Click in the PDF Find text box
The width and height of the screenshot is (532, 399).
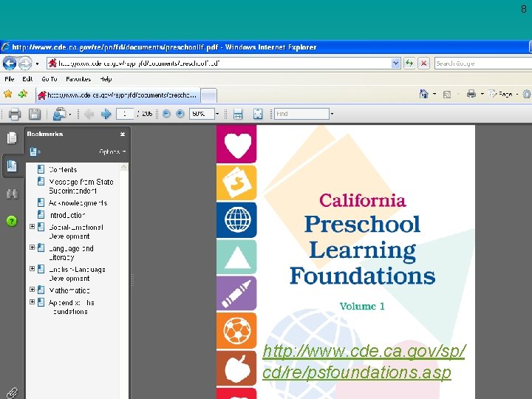(301, 114)
